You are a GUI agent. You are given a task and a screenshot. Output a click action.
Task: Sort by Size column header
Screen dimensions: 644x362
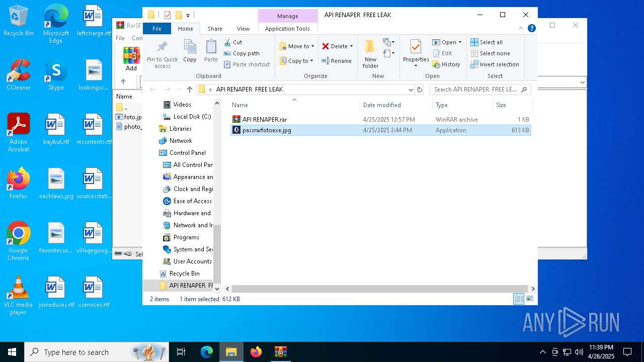point(512,105)
